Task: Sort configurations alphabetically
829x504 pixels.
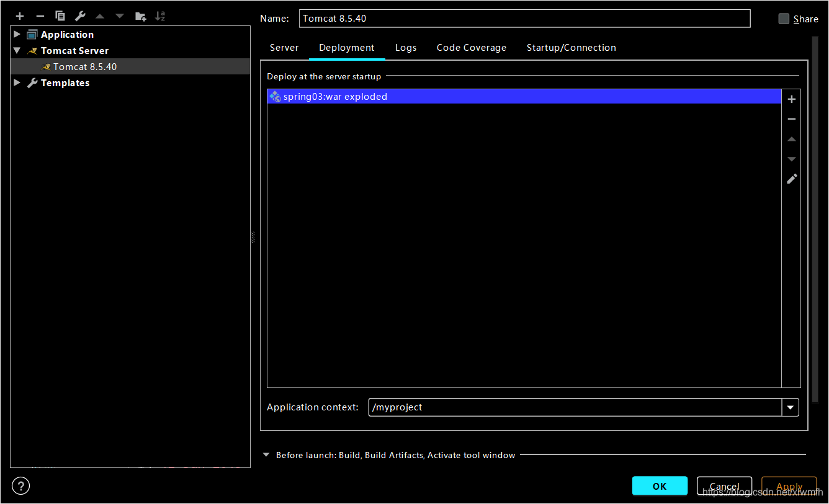Action: pos(160,16)
